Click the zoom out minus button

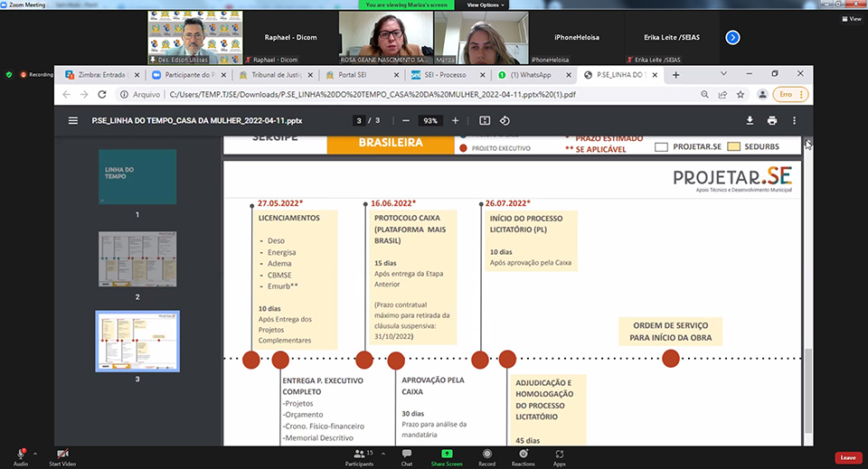(x=406, y=120)
